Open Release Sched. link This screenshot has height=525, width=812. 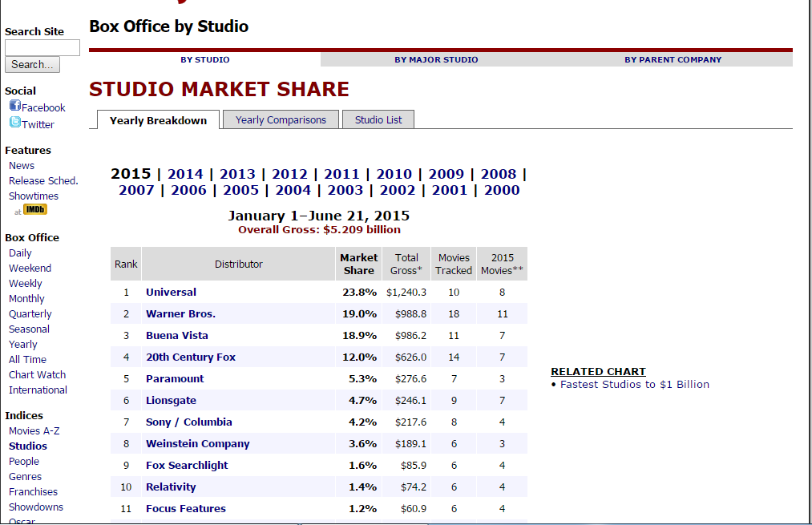point(43,180)
